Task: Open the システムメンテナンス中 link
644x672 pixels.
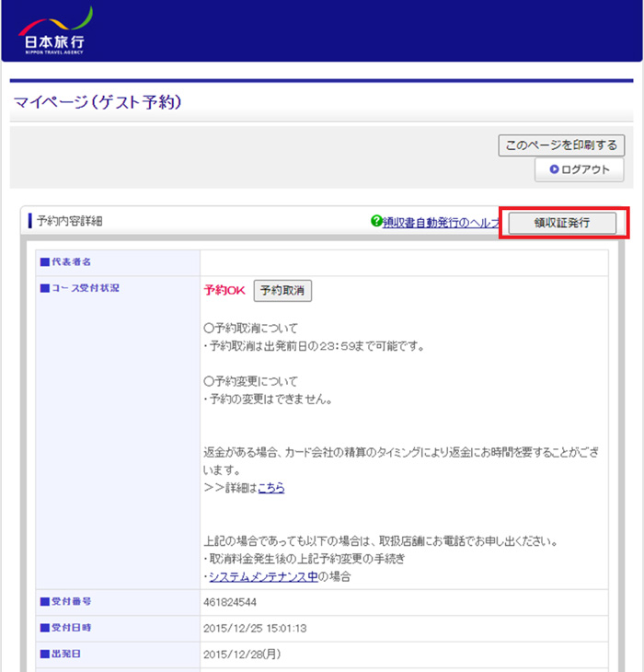Action: [x=263, y=576]
